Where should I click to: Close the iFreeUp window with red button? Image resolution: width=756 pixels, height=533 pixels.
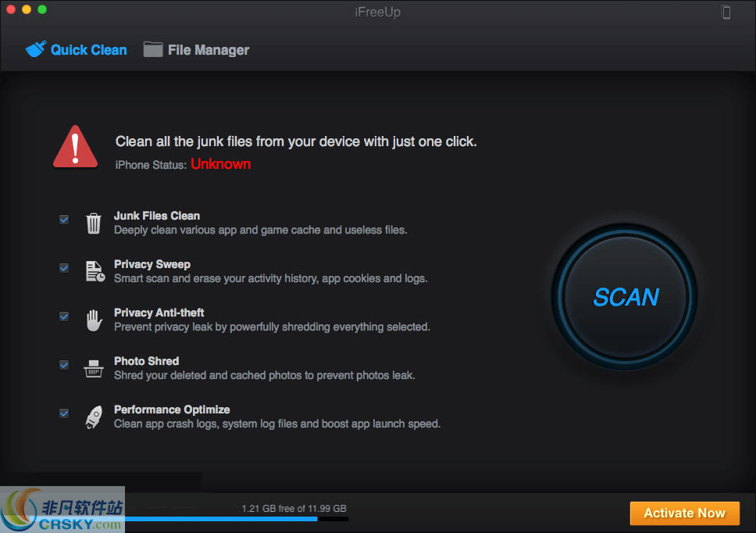click(x=11, y=9)
